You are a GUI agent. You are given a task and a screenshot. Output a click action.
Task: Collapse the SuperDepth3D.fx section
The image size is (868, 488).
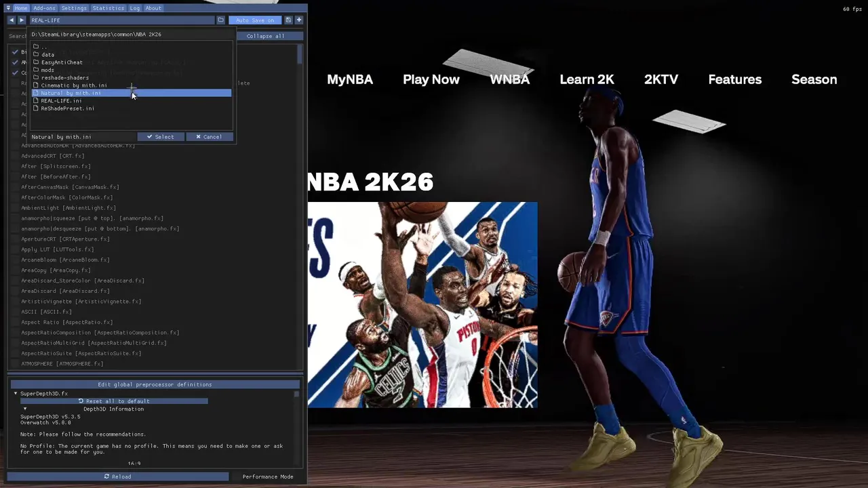click(16, 394)
